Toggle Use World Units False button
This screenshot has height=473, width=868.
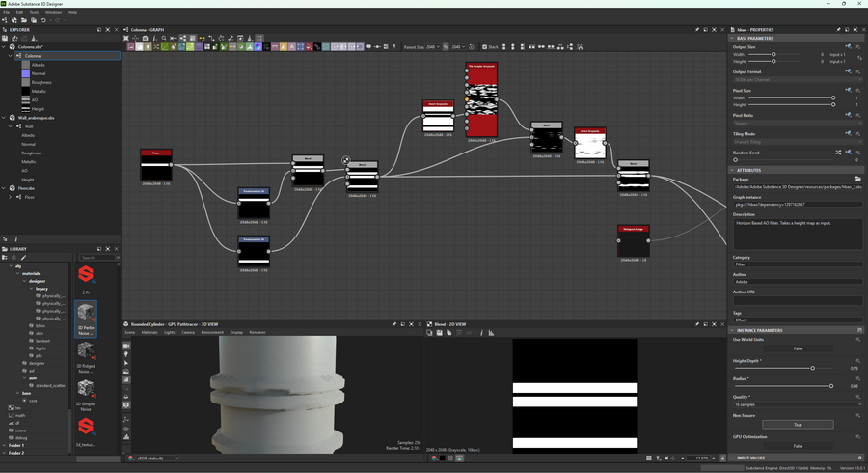pos(798,348)
